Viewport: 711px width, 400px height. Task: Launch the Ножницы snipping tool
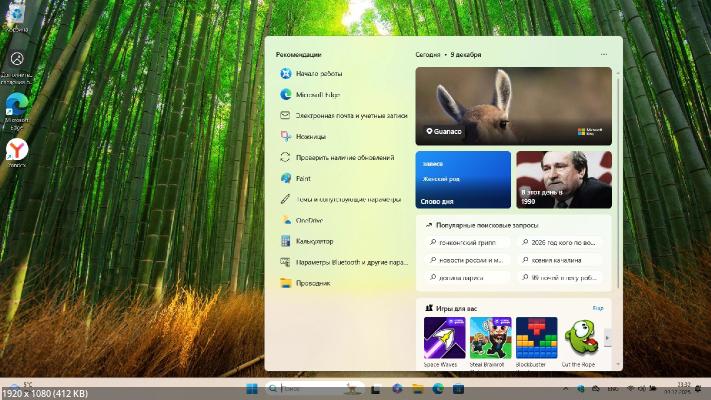pyautogui.click(x=310, y=136)
